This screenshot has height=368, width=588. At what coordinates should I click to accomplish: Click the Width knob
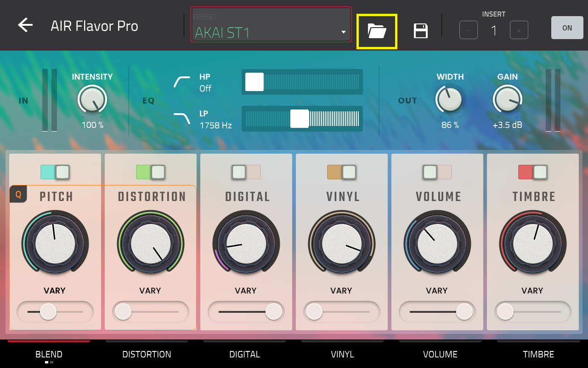tap(450, 99)
